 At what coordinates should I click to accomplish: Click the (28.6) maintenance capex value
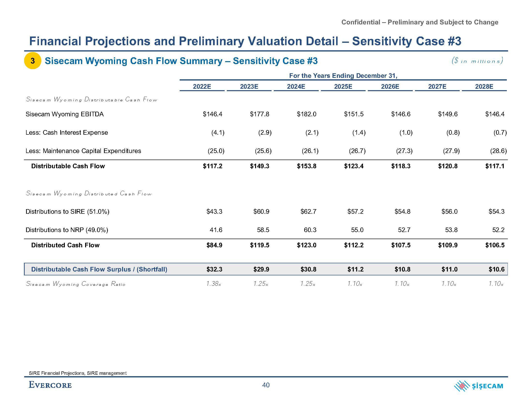point(498,151)
